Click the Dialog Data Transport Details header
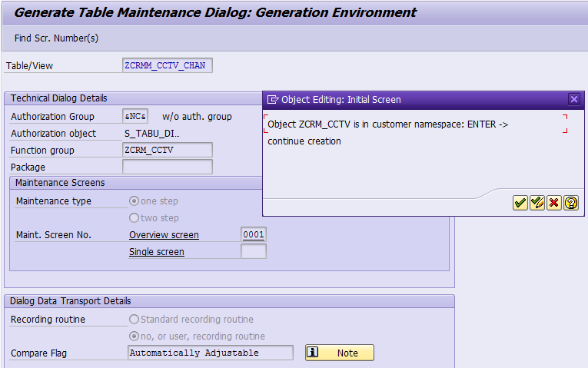 point(71,301)
